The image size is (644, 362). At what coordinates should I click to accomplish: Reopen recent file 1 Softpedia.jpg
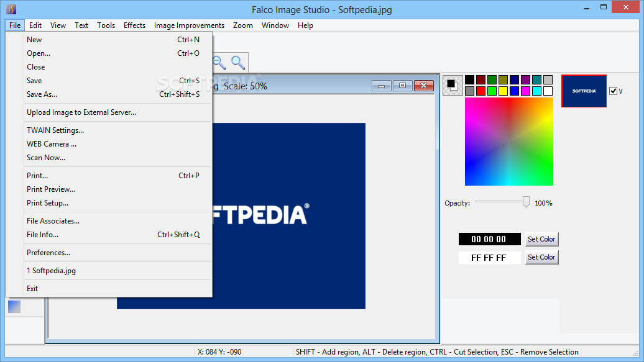point(109,271)
